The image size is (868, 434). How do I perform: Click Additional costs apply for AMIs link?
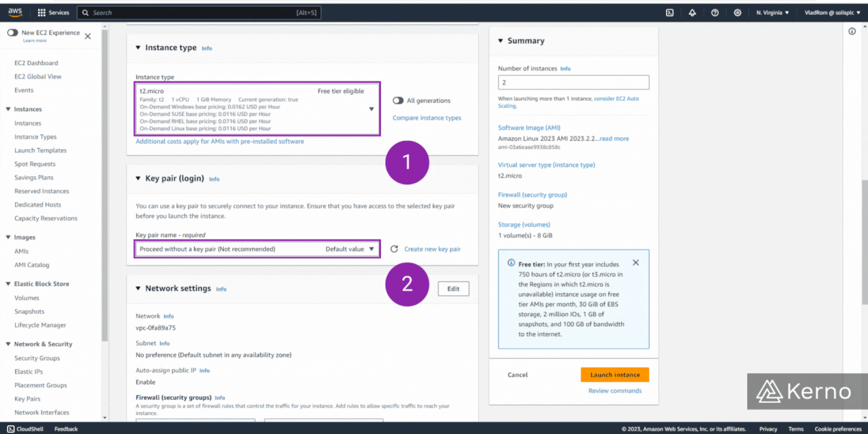pos(220,141)
